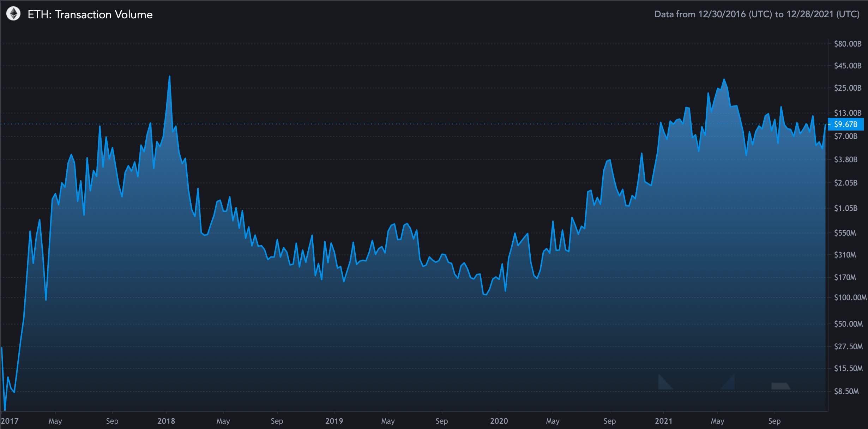The image size is (868, 429).
Task: Click the $100.00M price axis label
Action: (850, 297)
